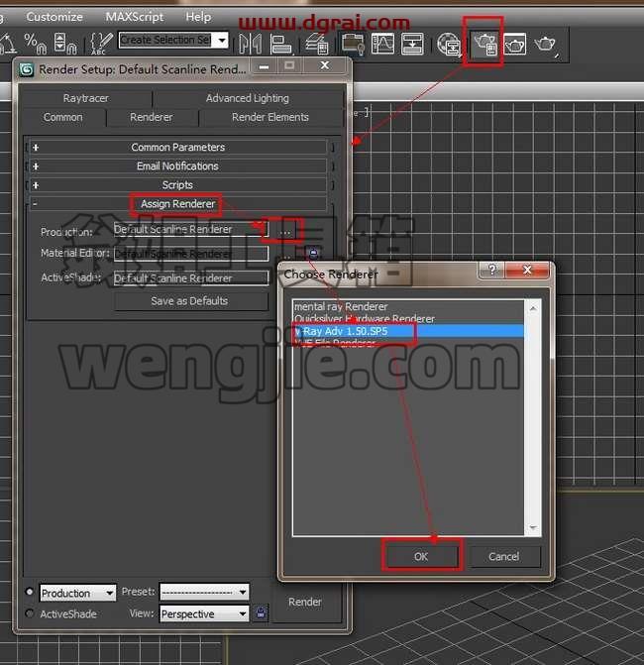Open Render Setup teapot icon in toolbar
Viewport: 644px width, 665px height.
coord(483,44)
